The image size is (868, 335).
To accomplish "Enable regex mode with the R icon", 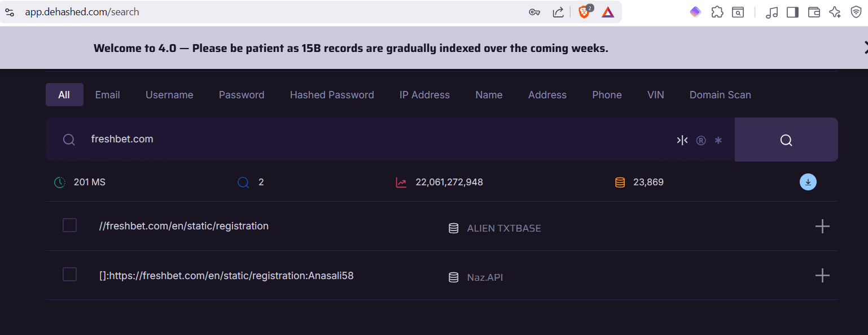I will click(701, 140).
